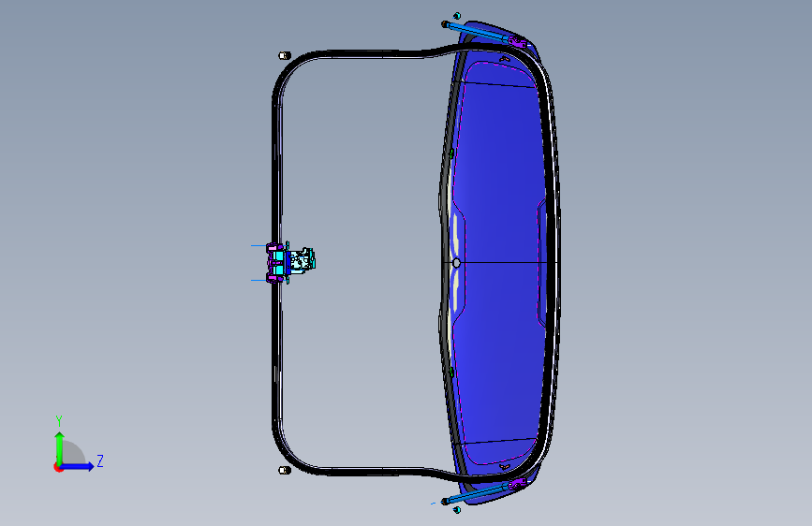Pick the ball stud above upper strut
The width and height of the screenshot is (812, 526).
457,16
